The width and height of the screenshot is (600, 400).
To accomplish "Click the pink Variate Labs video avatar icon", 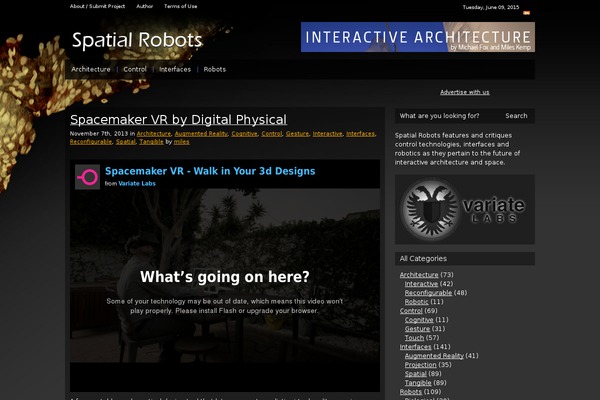I will click(88, 177).
